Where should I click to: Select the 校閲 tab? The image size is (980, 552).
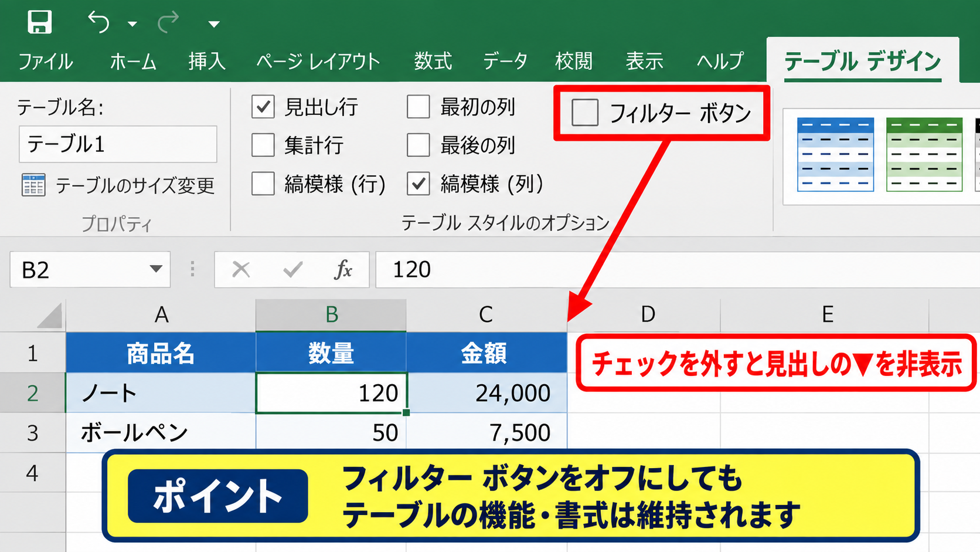point(574,61)
